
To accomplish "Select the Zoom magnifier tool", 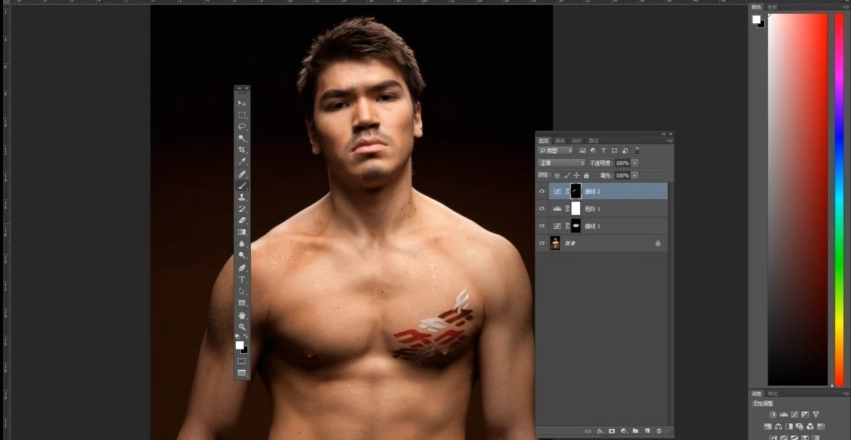I will click(242, 326).
